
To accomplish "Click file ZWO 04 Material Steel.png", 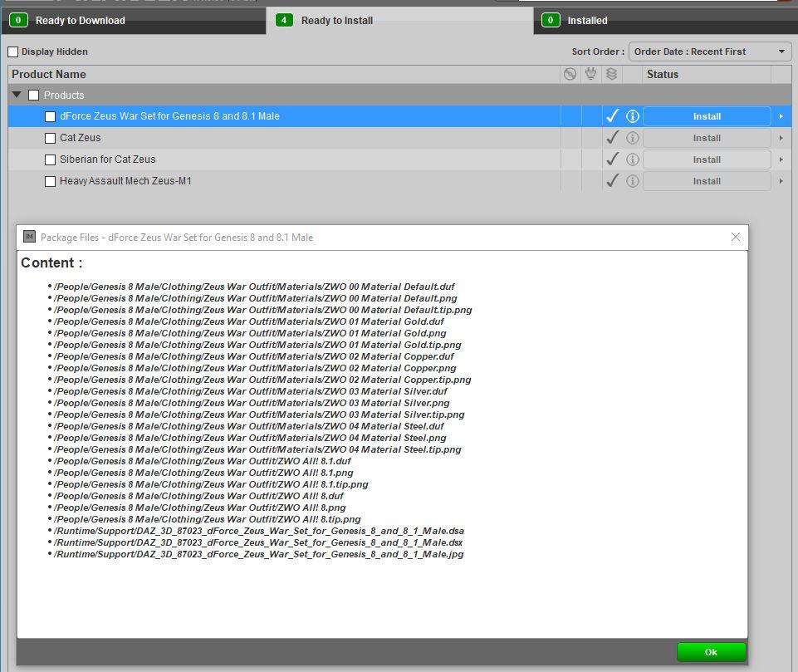I will tap(250, 438).
